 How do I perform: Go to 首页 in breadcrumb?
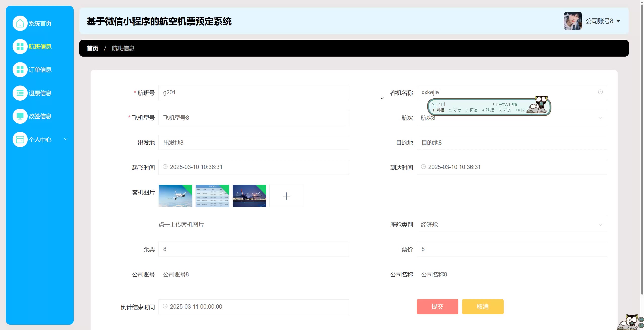coord(92,48)
